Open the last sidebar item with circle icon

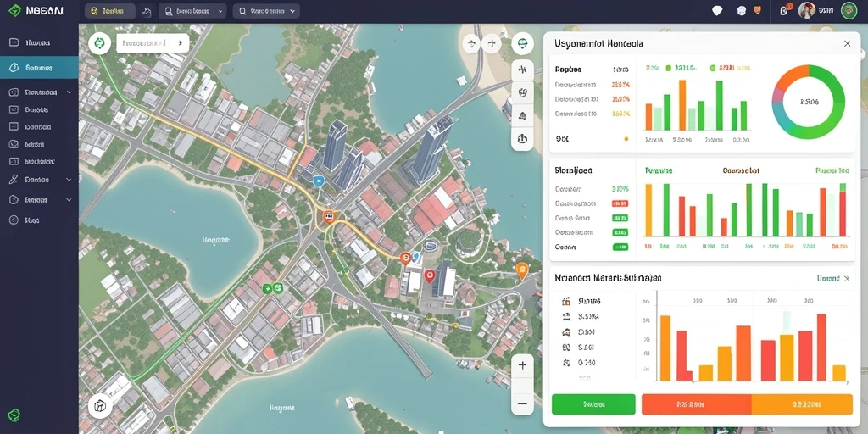(x=39, y=220)
